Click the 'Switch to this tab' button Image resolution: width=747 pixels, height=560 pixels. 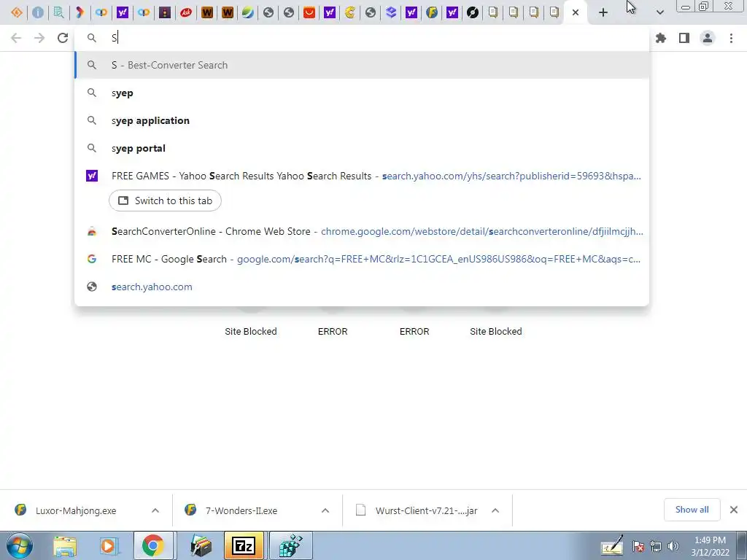click(x=165, y=201)
